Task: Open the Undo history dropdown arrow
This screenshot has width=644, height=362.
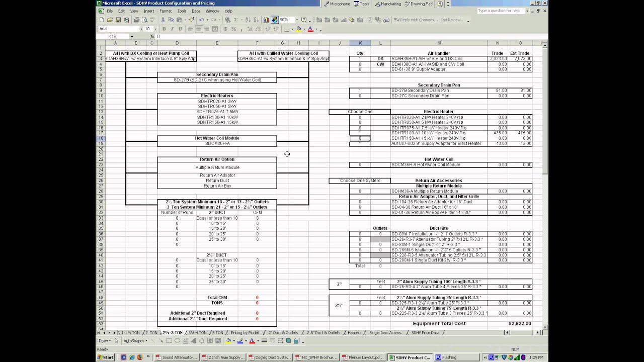Action: coord(207,20)
